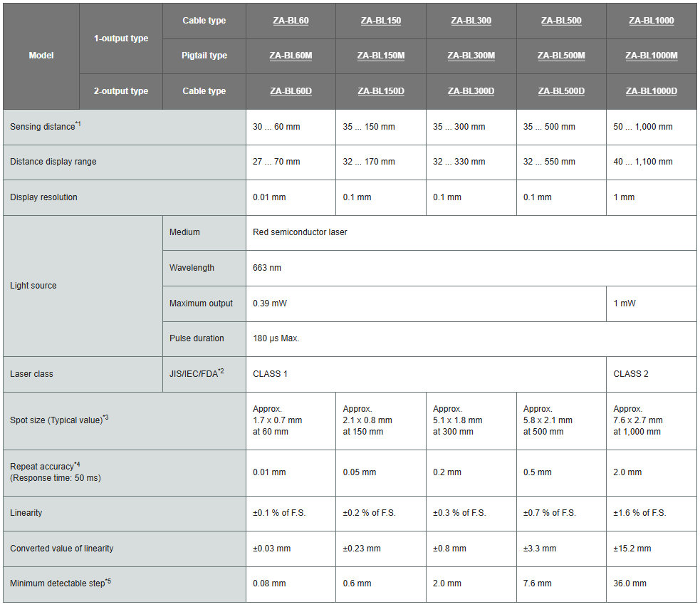Select the Spot size (Typical value) label
700x607 pixels.
tap(125, 421)
